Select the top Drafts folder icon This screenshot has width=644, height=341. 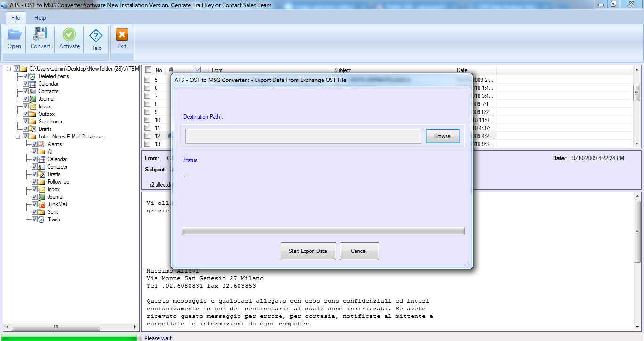tap(32, 129)
